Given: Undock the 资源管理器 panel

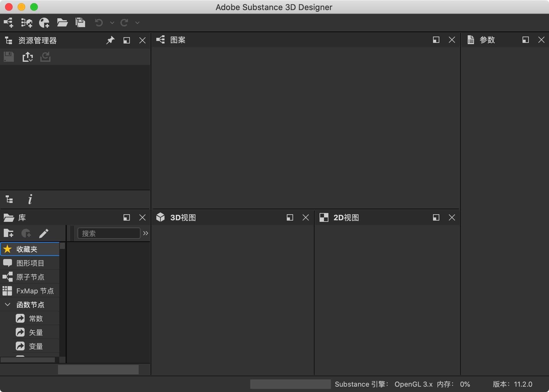Looking at the screenshot, I should (126, 40).
